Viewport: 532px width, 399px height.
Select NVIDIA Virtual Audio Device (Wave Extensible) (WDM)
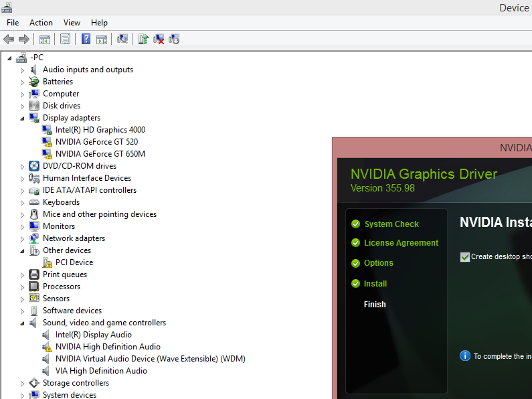click(151, 359)
